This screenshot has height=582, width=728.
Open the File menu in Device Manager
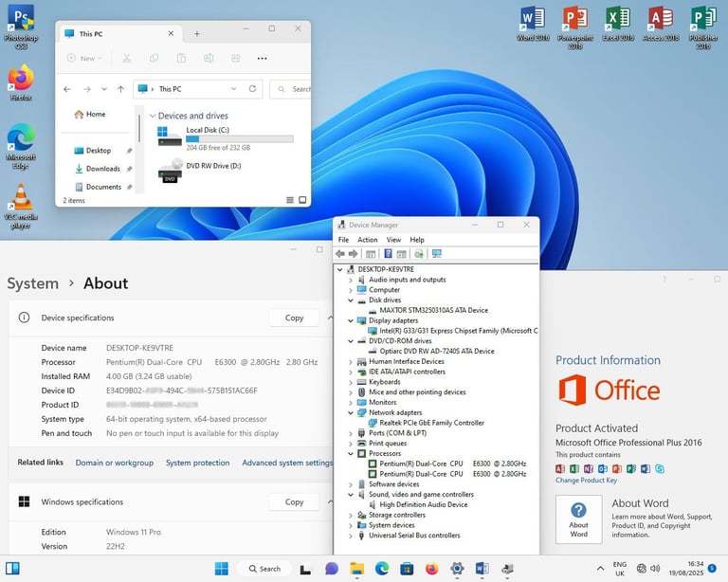pos(343,240)
